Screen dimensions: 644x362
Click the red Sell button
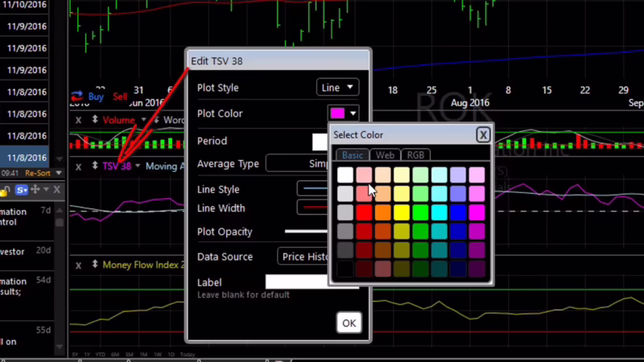click(120, 97)
